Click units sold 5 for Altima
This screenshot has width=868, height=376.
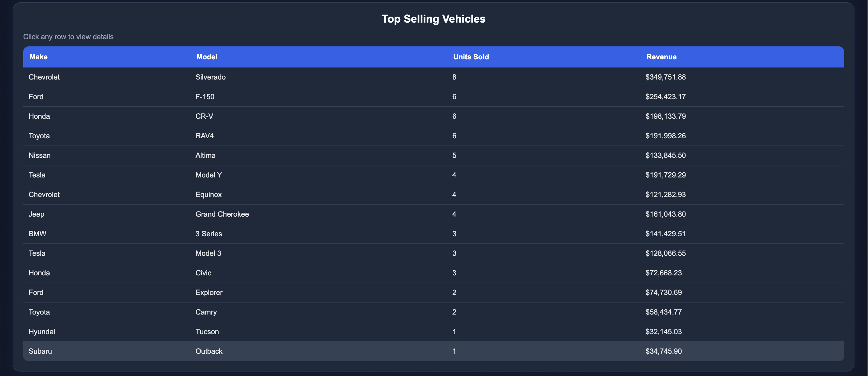454,155
